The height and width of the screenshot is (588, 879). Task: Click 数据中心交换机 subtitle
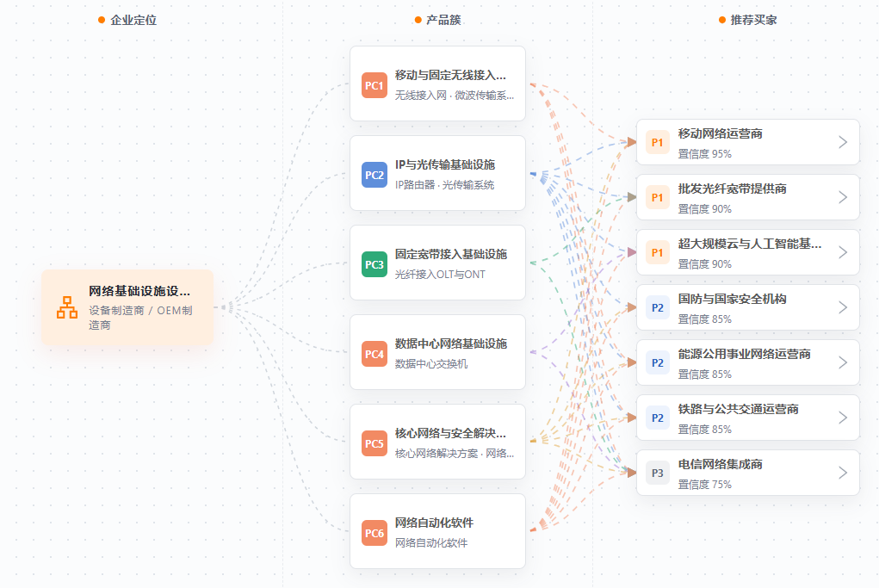point(431,364)
